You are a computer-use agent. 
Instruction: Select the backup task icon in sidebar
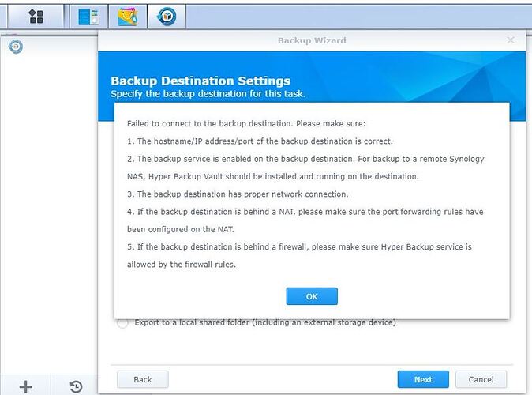click(x=16, y=47)
